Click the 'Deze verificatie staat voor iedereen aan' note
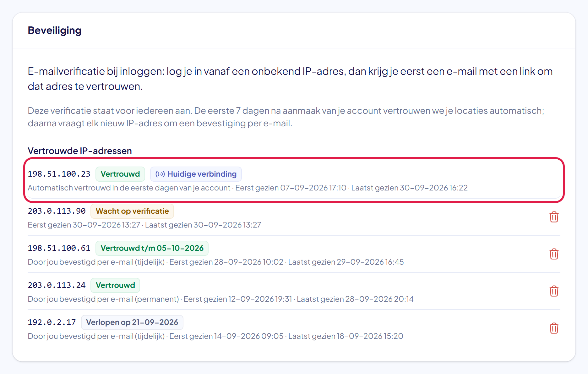The image size is (588, 374). pos(286,117)
